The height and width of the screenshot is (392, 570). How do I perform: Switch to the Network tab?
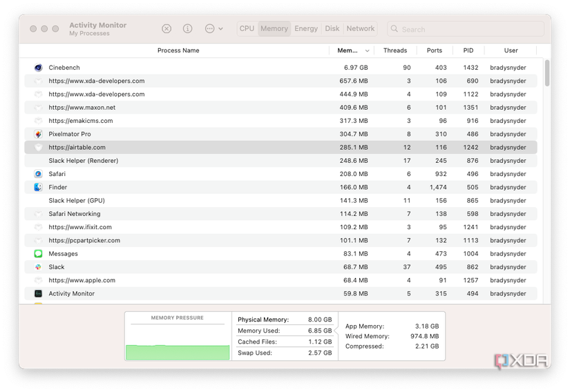(360, 29)
